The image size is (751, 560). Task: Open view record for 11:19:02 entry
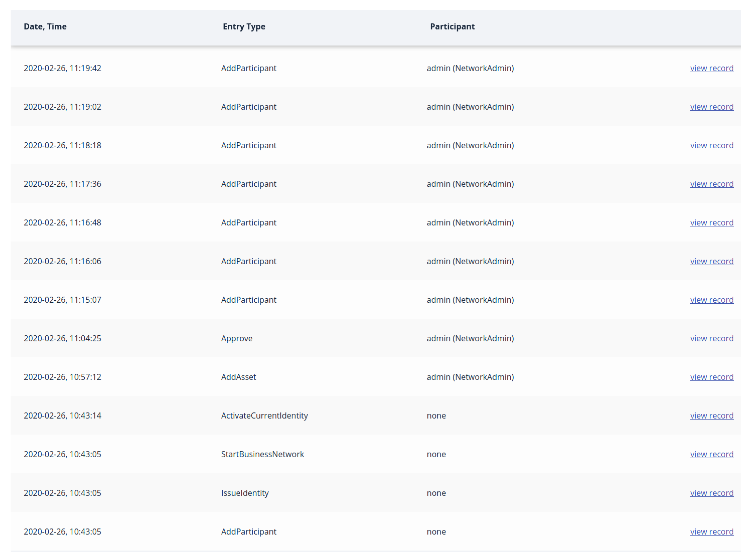(711, 107)
